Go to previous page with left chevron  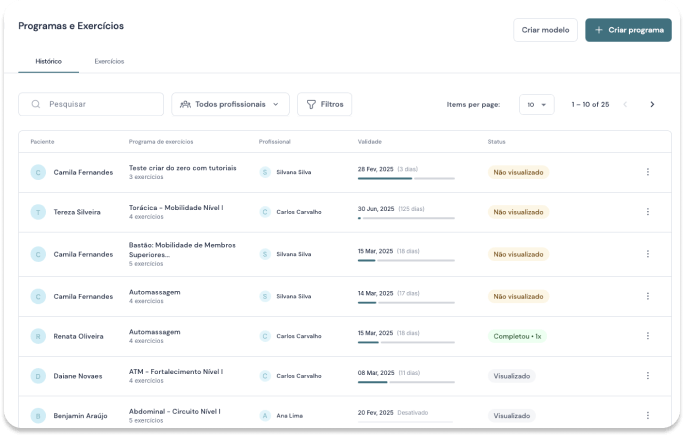pyautogui.click(x=626, y=104)
